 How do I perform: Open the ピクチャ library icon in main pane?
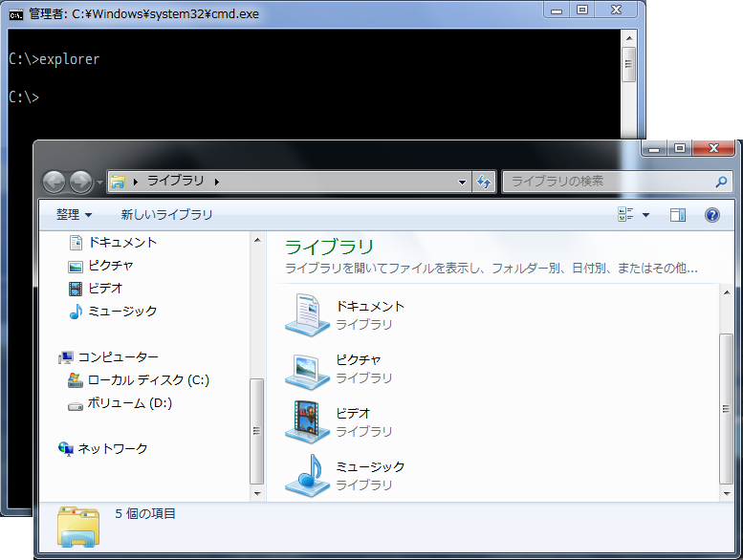(x=308, y=368)
